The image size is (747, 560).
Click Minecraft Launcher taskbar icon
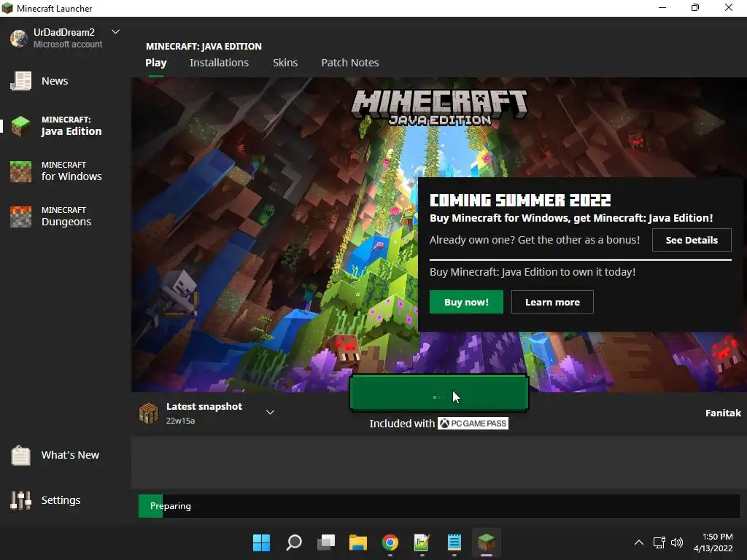[x=487, y=542]
